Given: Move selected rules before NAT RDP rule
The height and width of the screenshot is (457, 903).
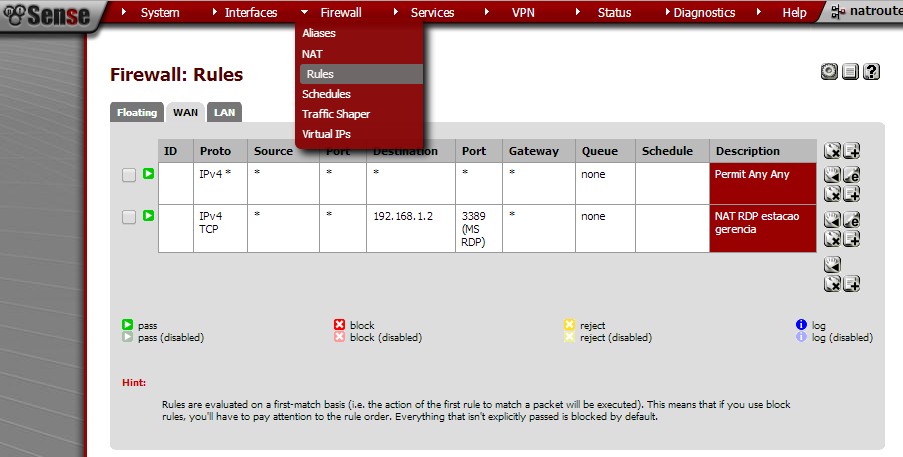Looking at the screenshot, I should [832, 219].
